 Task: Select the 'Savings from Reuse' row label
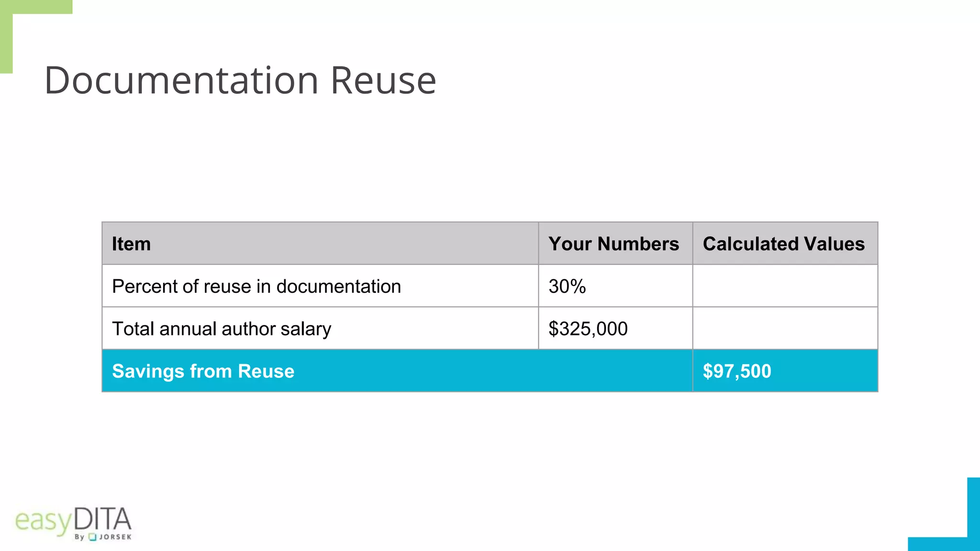(x=203, y=371)
